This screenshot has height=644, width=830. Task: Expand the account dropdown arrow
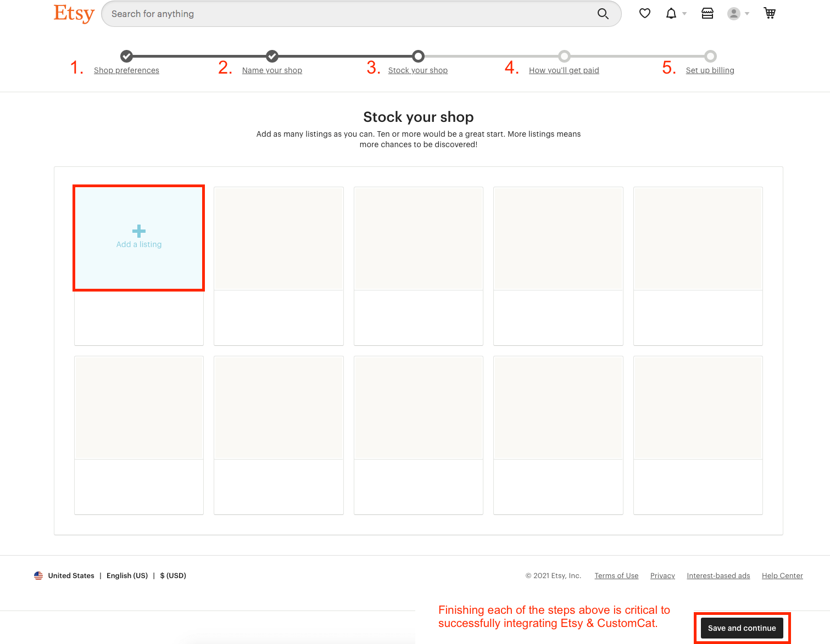tap(746, 14)
